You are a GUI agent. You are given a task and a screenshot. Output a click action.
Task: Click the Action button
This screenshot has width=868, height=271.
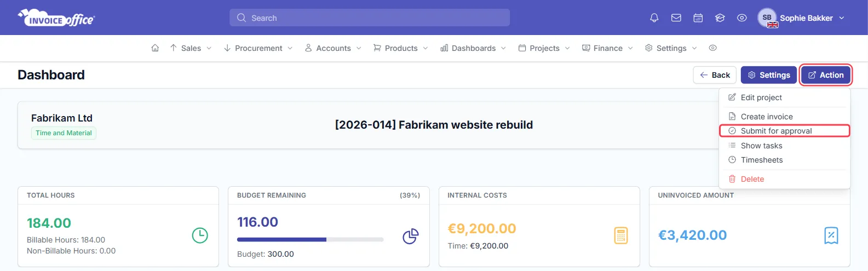(826, 75)
